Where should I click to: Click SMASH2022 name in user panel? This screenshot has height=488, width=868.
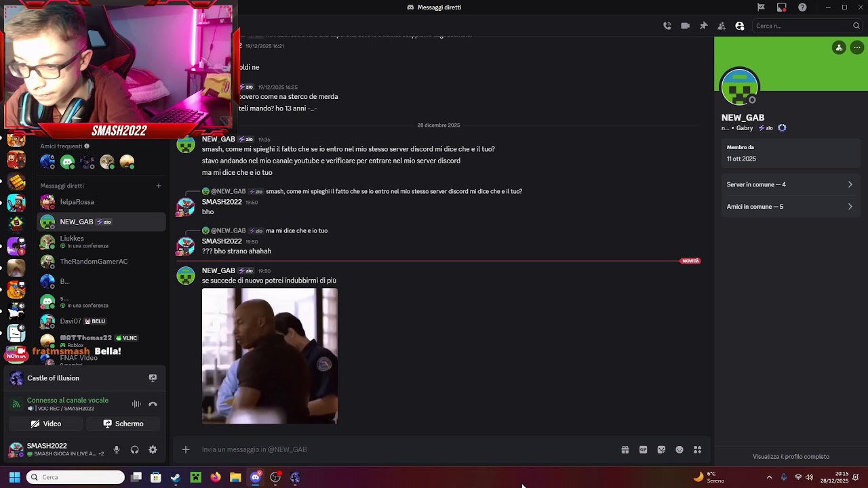pos(47,446)
